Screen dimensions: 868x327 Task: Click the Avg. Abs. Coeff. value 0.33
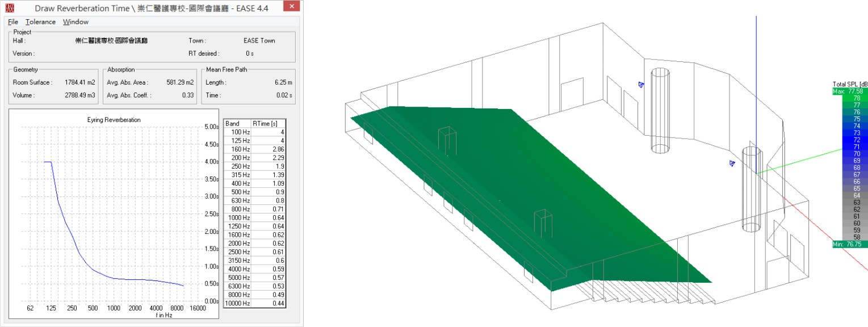click(188, 95)
